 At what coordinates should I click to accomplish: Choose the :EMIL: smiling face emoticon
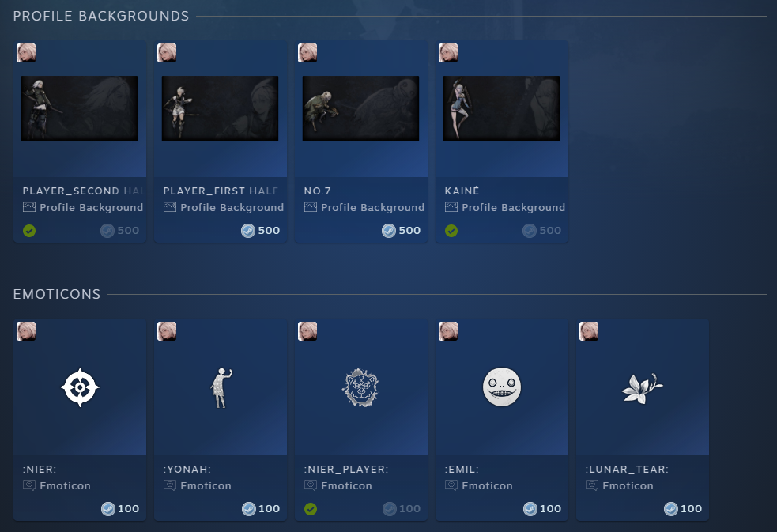tap(501, 387)
